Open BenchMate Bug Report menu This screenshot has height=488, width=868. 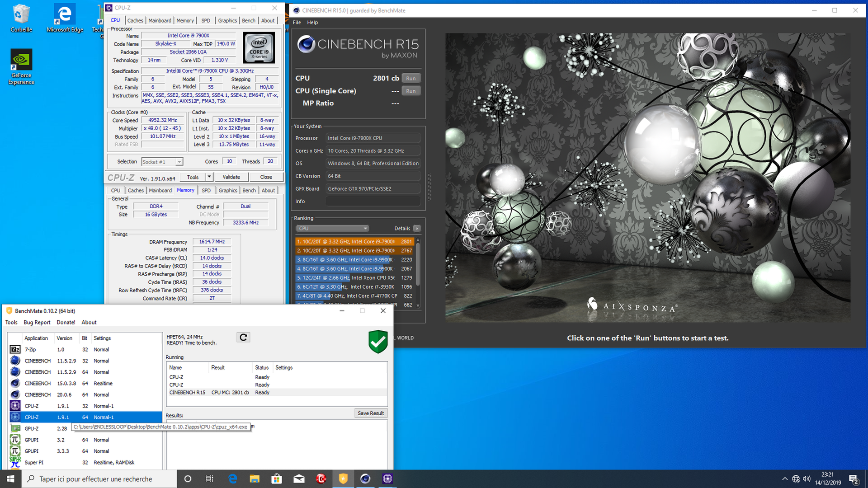pyautogui.click(x=37, y=323)
